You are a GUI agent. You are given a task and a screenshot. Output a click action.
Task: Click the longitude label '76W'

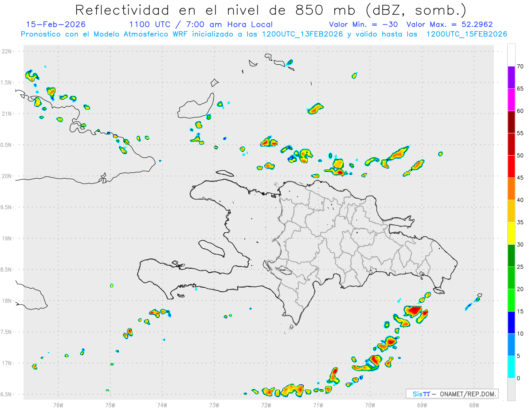[58, 405]
